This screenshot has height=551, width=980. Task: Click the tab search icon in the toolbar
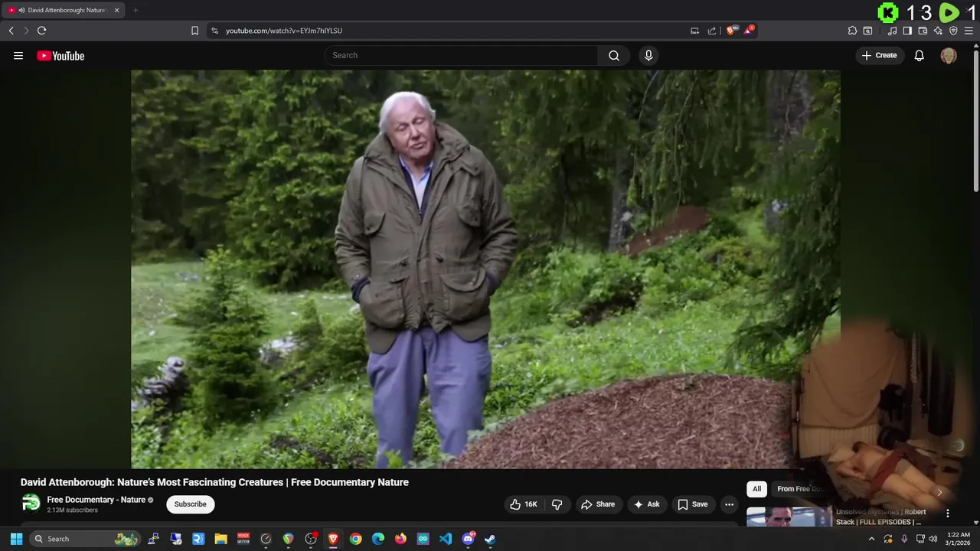(x=867, y=31)
